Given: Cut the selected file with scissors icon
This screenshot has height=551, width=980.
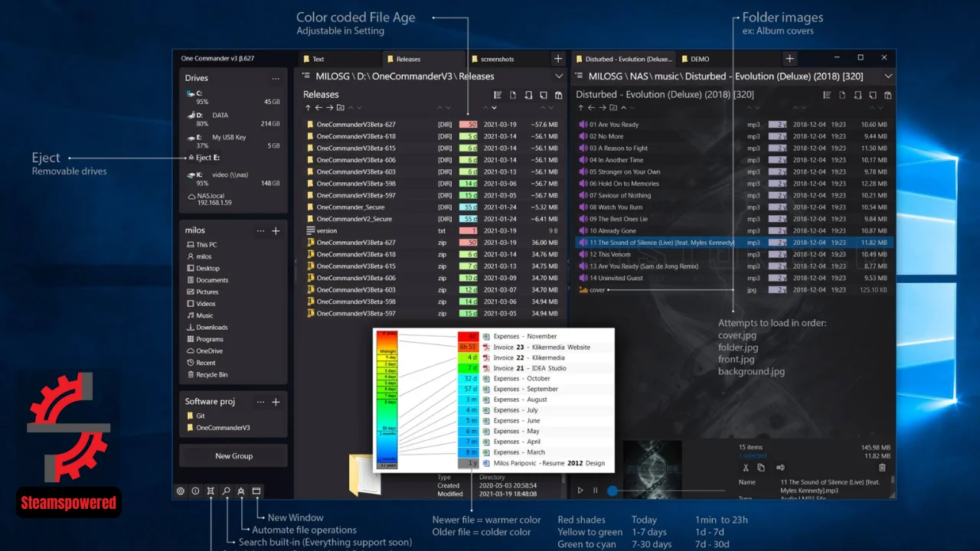Looking at the screenshot, I should point(746,468).
